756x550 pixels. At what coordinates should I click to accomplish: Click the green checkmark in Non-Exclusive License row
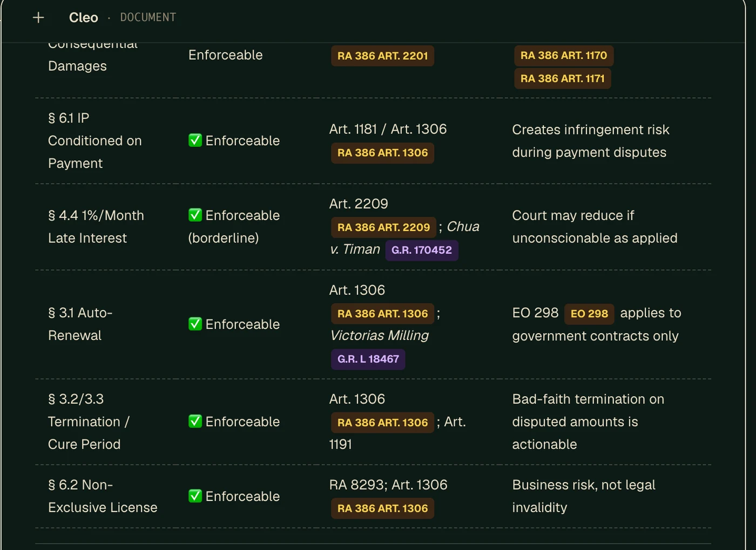pyautogui.click(x=195, y=496)
